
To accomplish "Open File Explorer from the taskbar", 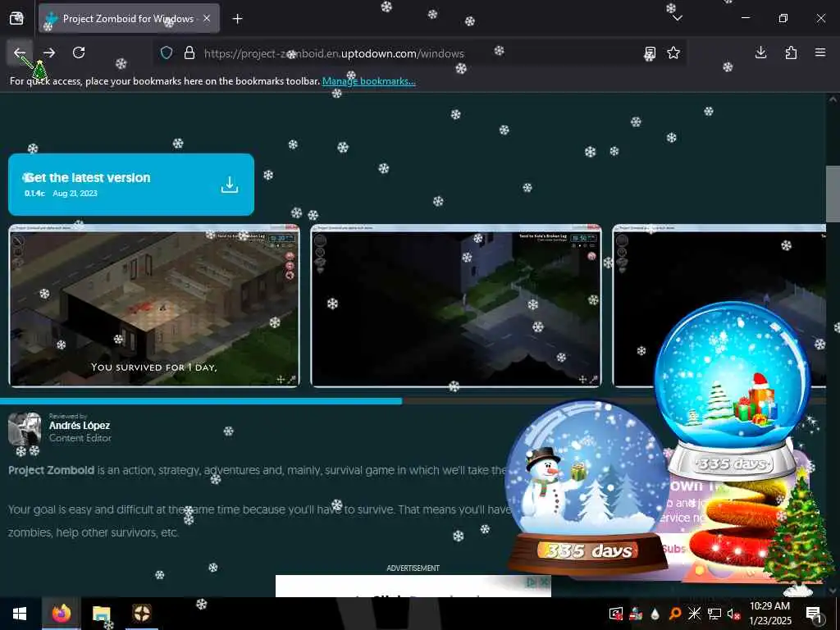I will [x=101, y=614].
